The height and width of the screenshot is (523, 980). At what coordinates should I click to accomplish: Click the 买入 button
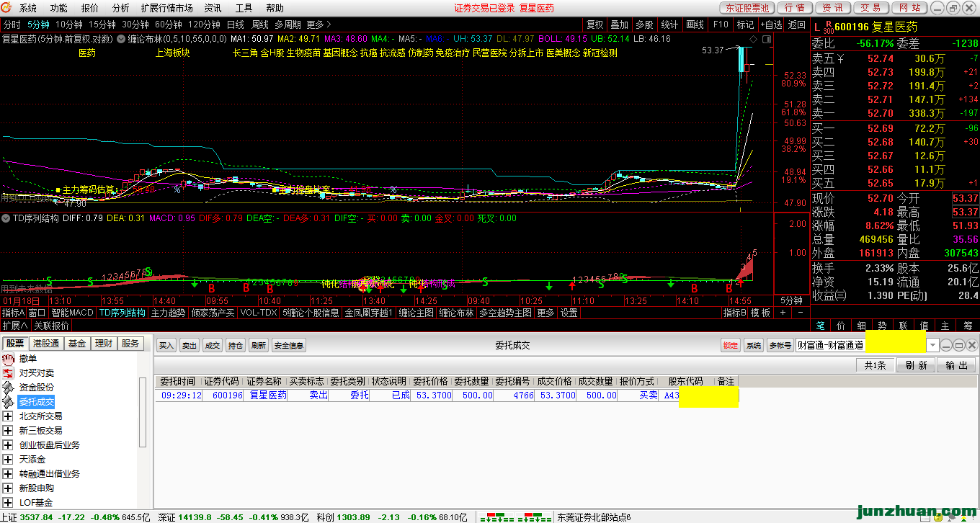(x=166, y=346)
